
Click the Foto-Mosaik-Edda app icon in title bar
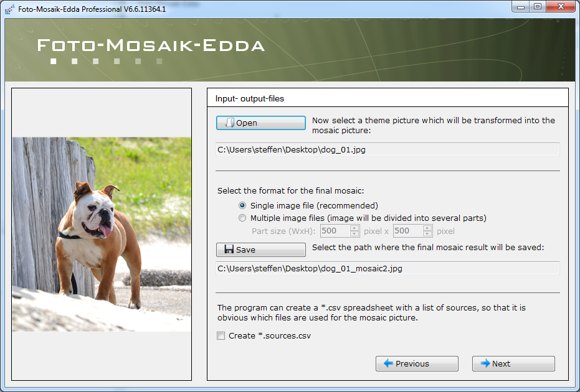click(x=9, y=9)
